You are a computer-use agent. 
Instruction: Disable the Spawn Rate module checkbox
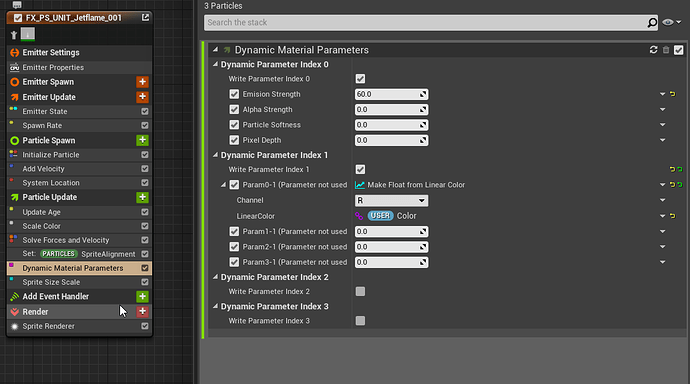pos(145,125)
